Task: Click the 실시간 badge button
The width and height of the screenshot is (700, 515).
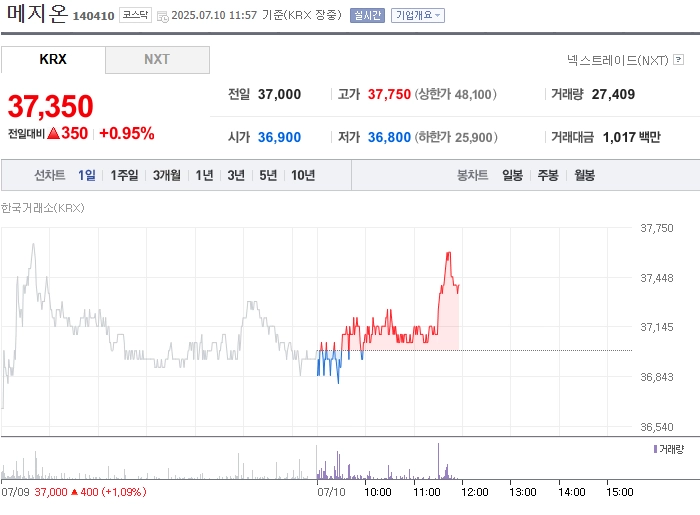Action: pos(367,16)
